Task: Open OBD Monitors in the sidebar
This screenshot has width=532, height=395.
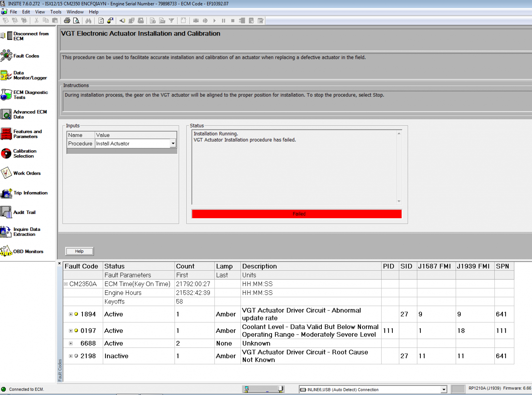Action: [x=22, y=251]
